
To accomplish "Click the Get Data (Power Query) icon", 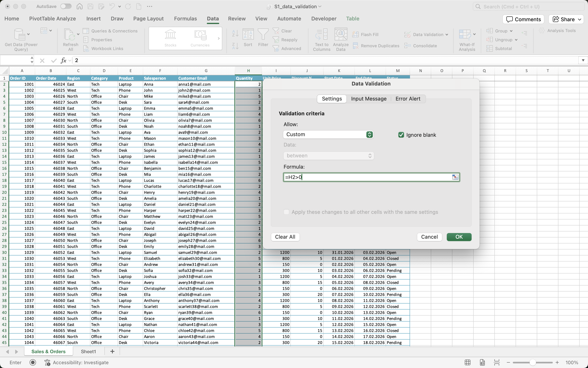I will [19, 34].
